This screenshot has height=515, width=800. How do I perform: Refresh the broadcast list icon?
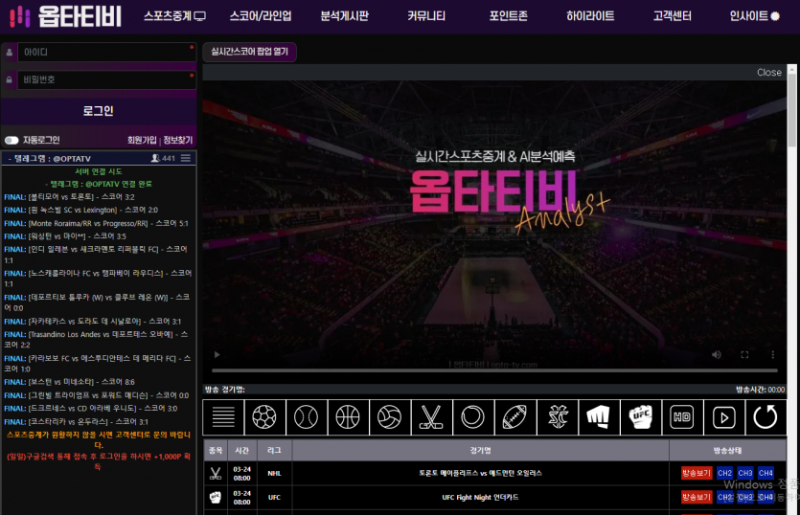click(x=765, y=417)
